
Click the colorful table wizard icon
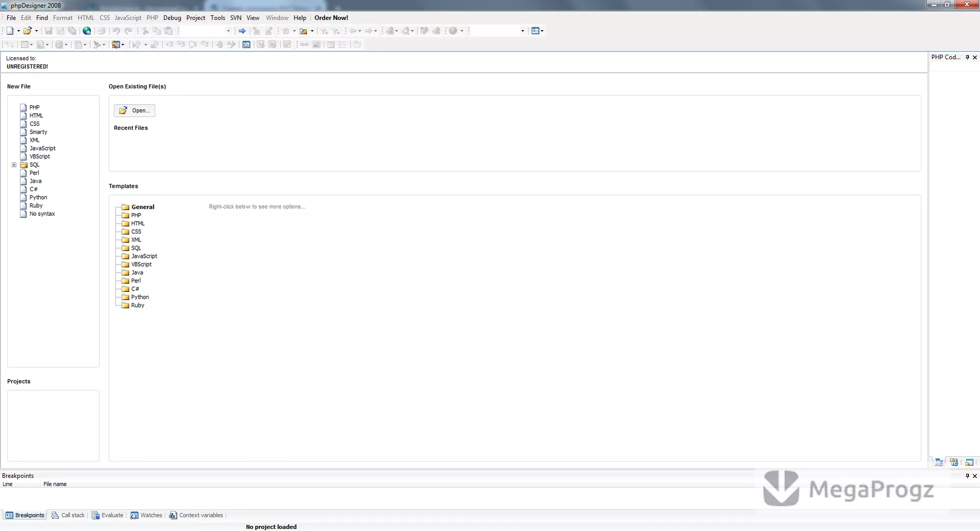pyautogui.click(x=116, y=44)
